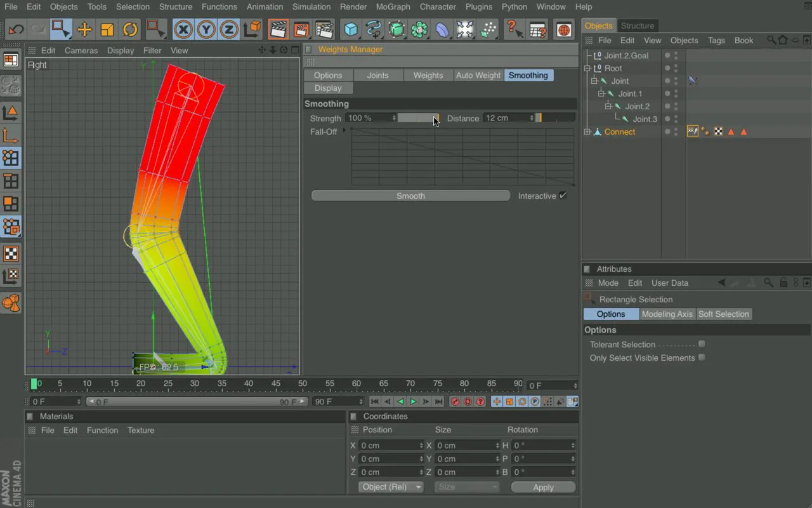This screenshot has height=508, width=812.
Task: Click the record keyframe red button
Action: 455,402
